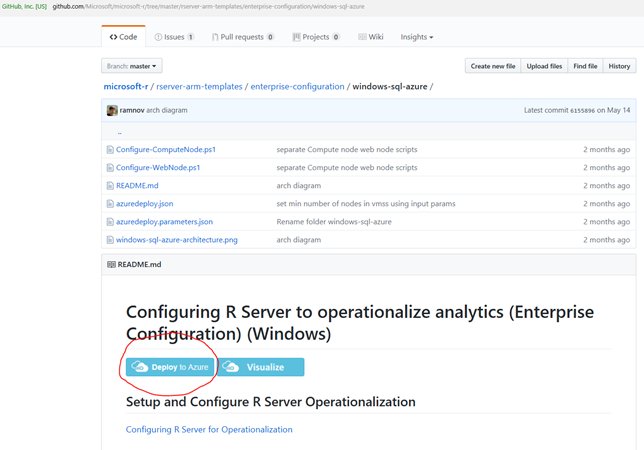Image resolution: width=644 pixels, height=450 pixels.
Task: Click the Deploy to Azure button
Action: tap(170, 367)
